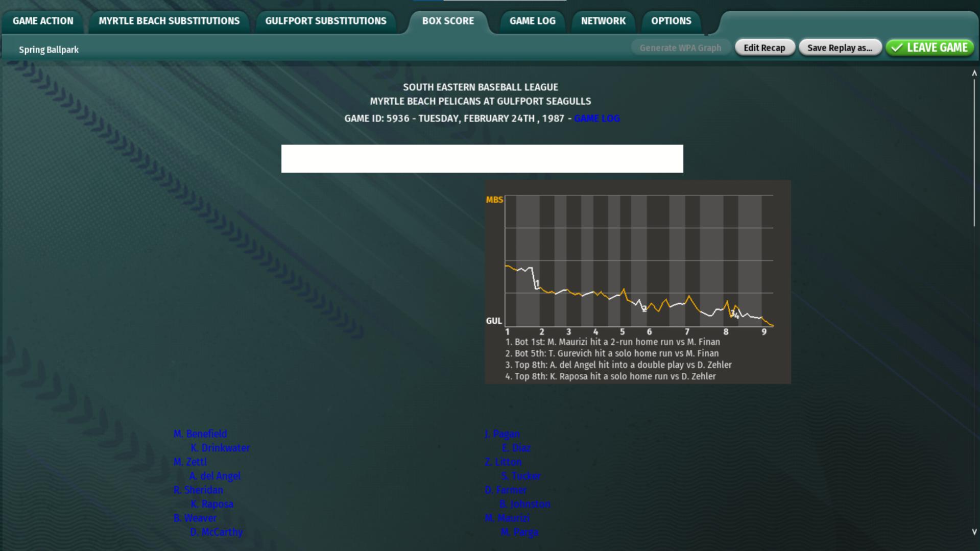Click the J. Pagan player link
The image size is (980, 551).
click(502, 434)
